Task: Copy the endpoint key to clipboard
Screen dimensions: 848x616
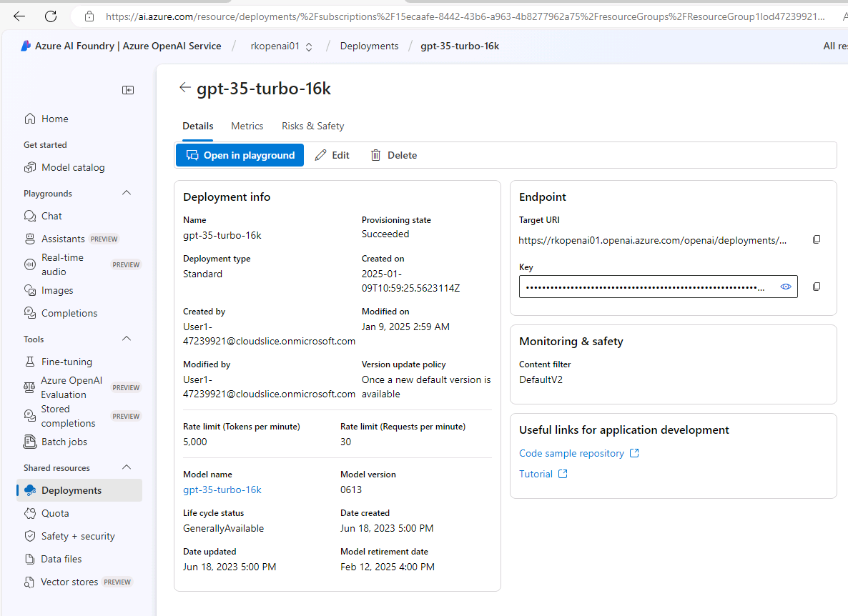Action: click(x=817, y=287)
